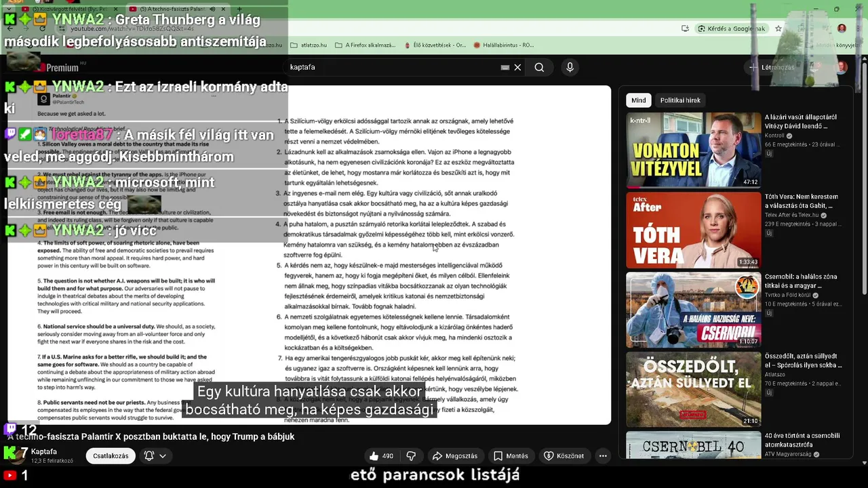Screen dimensions: 868x488
Task: Click the Atlatszo channel name
Action: (x=775, y=374)
